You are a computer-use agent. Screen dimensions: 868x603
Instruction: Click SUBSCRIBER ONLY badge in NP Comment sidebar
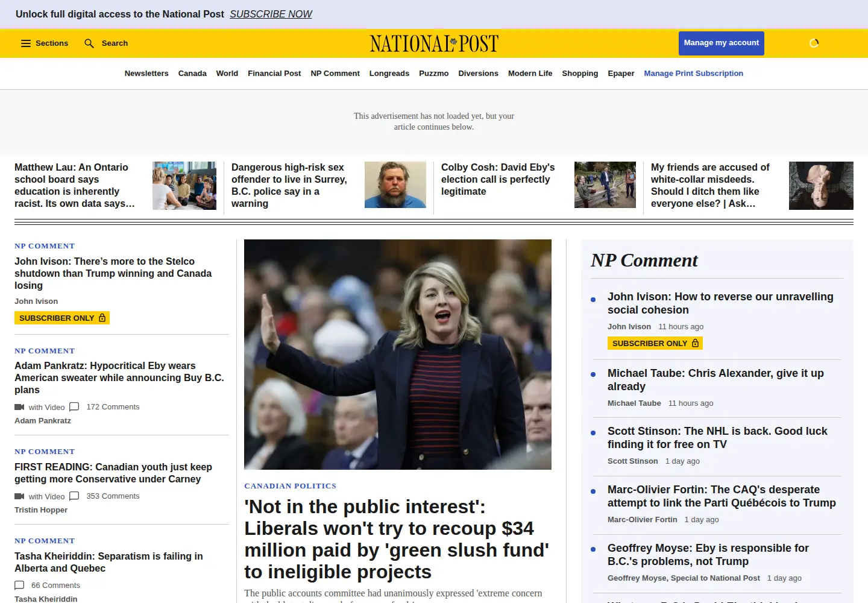click(655, 343)
